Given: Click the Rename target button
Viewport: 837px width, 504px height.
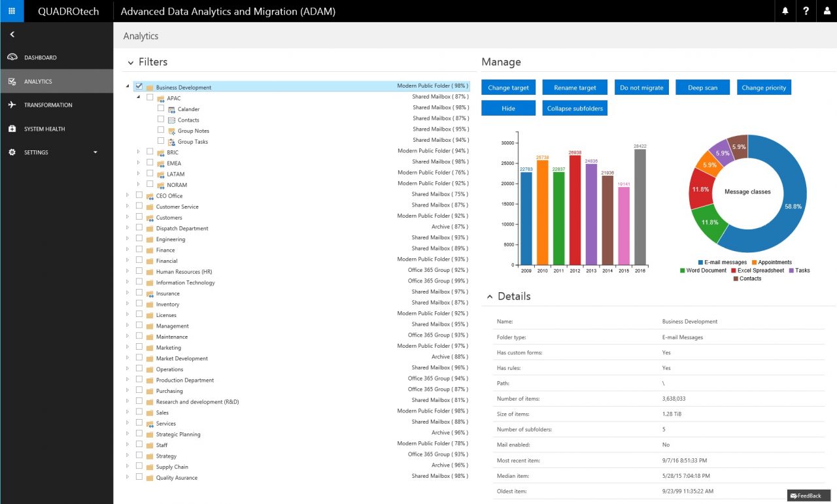Looking at the screenshot, I should tap(575, 88).
